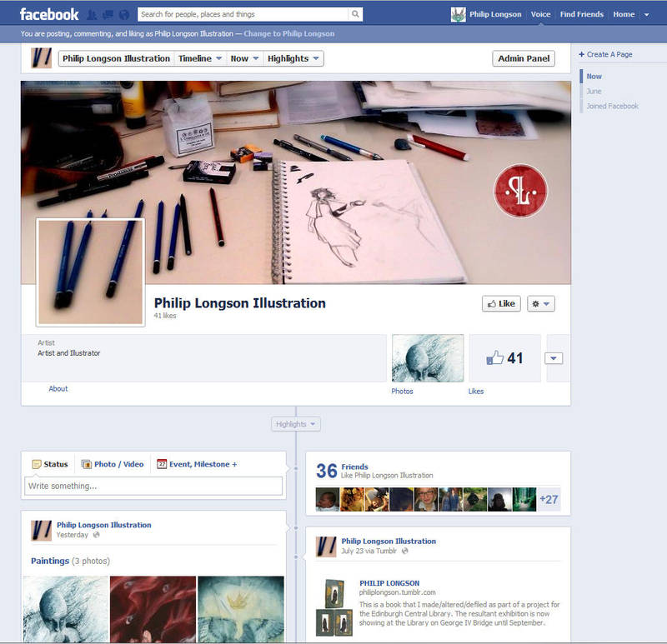Click the Facebook logo

[49, 14]
